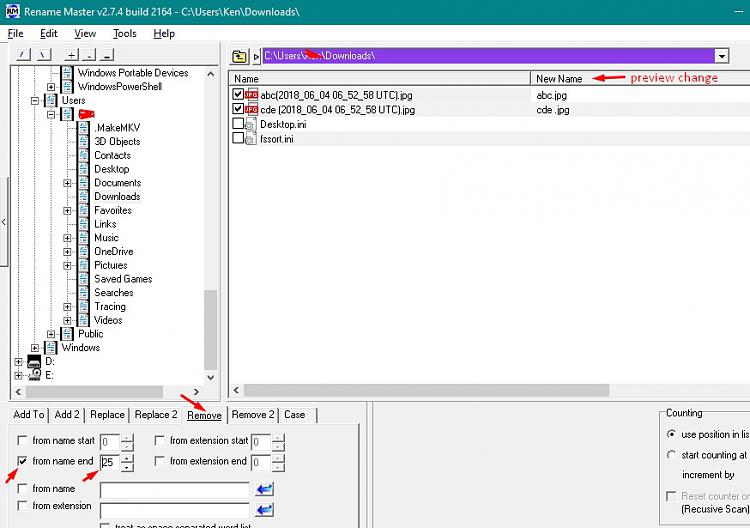
Task: Click the Windows folder icon in tree
Action: click(51, 347)
